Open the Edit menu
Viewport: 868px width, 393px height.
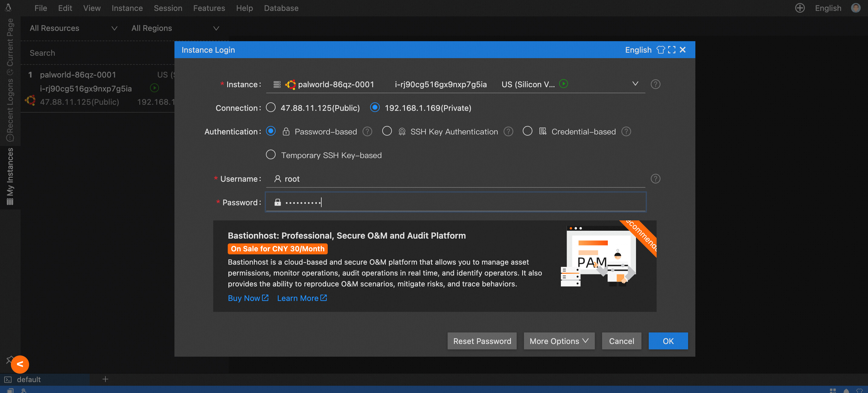65,8
